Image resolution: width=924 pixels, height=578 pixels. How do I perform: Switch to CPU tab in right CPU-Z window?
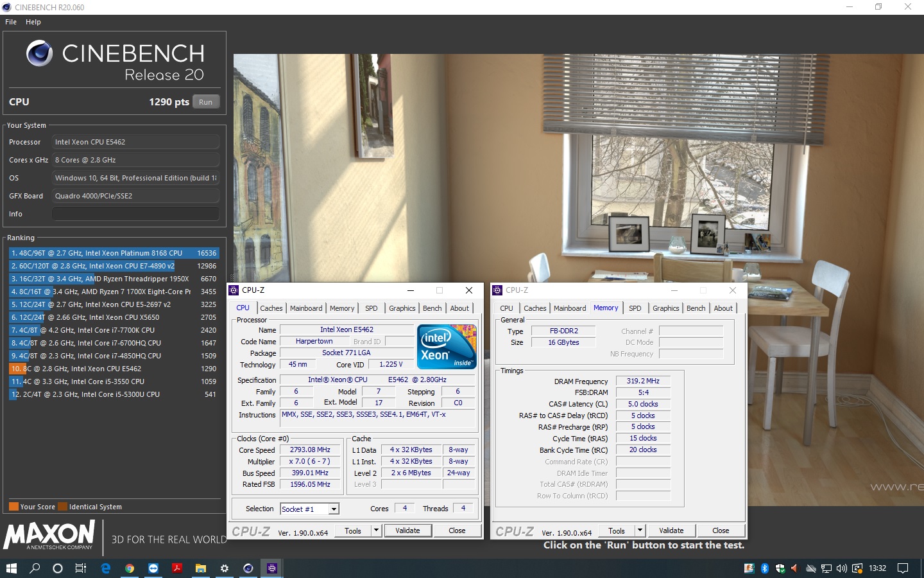pyautogui.click(x=506, y=308)
